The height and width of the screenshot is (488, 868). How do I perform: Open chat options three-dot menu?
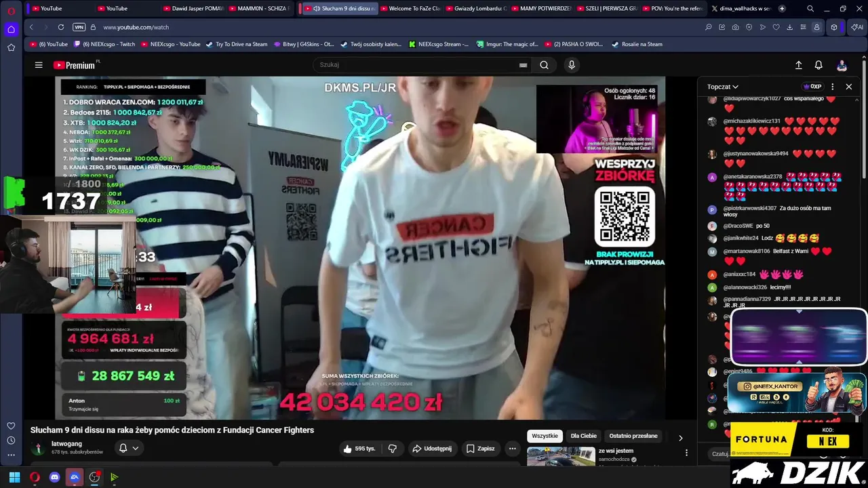click(832, 87)
